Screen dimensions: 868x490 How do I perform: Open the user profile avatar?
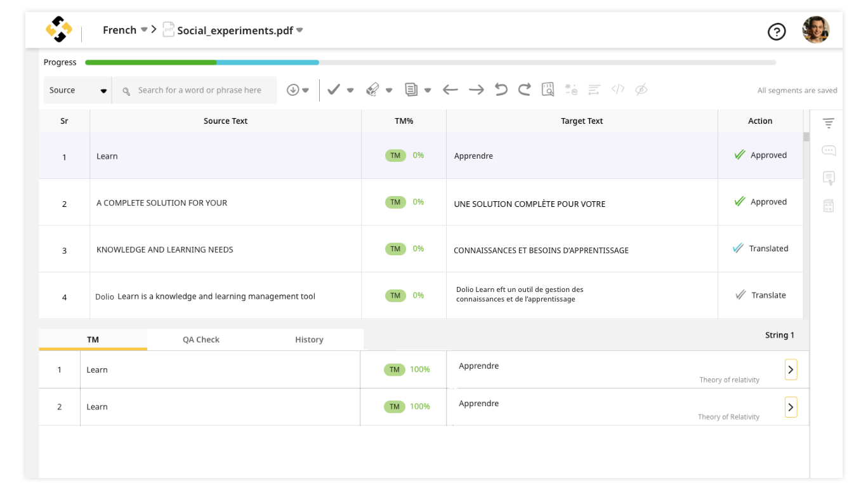coord(815,30)
